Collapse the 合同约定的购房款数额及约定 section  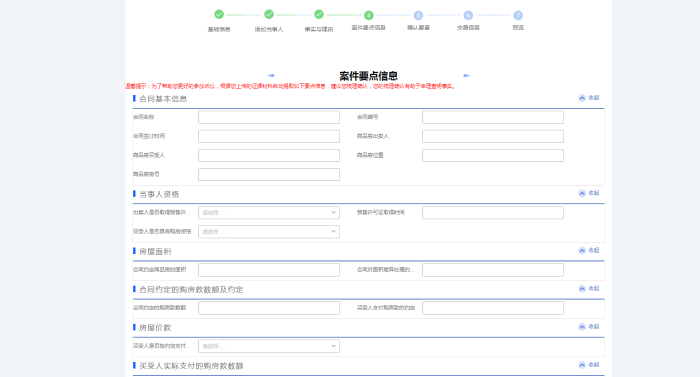point(589,289)
